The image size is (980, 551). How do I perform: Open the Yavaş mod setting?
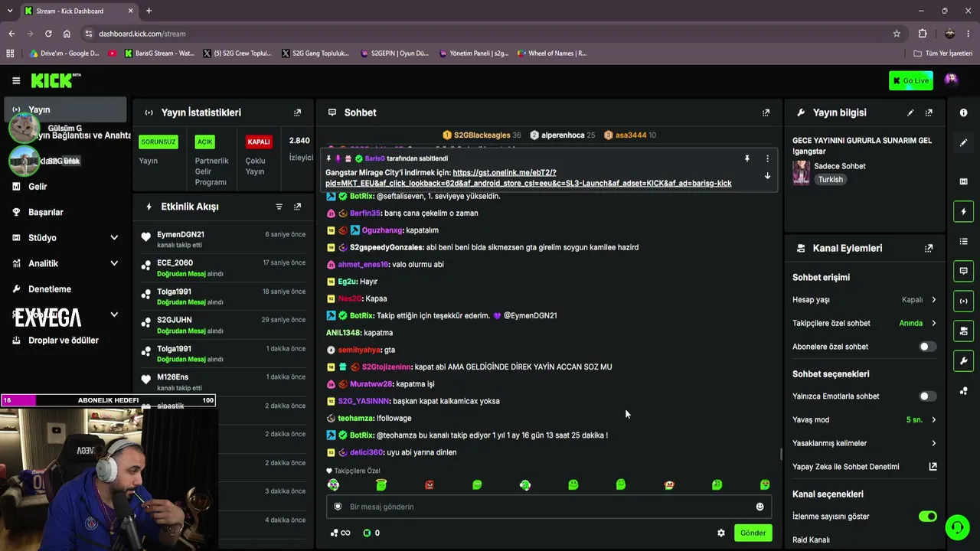click(x=864, y=419)
